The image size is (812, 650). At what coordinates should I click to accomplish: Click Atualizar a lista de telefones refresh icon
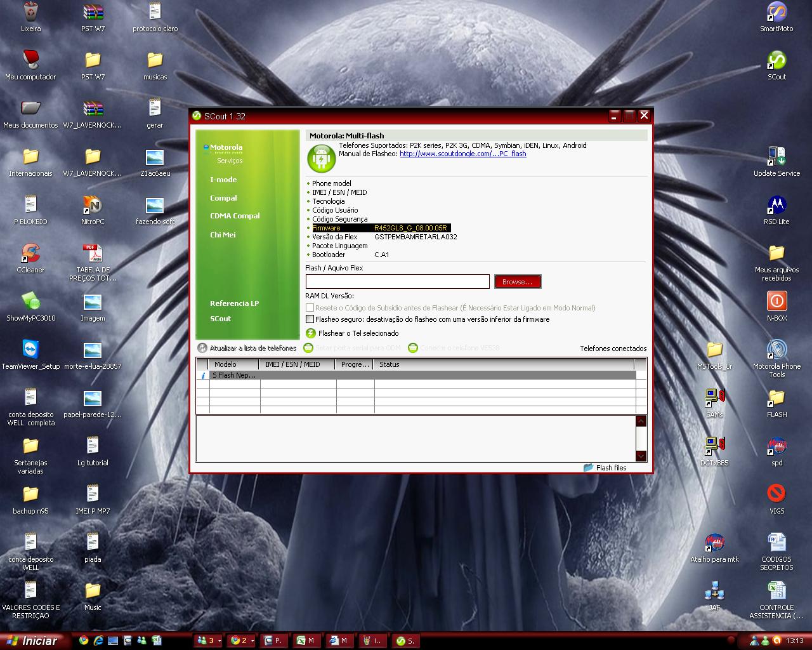[202, 348]
